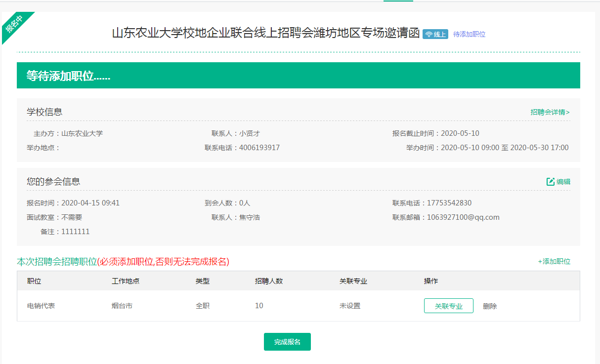The image size is (600, 364).
Task: Click the 未设置 related major cell
Action: [350, 306]
